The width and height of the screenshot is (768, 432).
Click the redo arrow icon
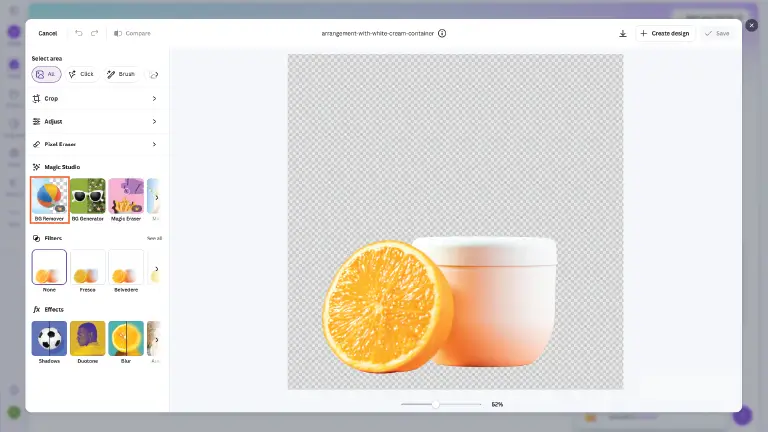tap(95, 33)
